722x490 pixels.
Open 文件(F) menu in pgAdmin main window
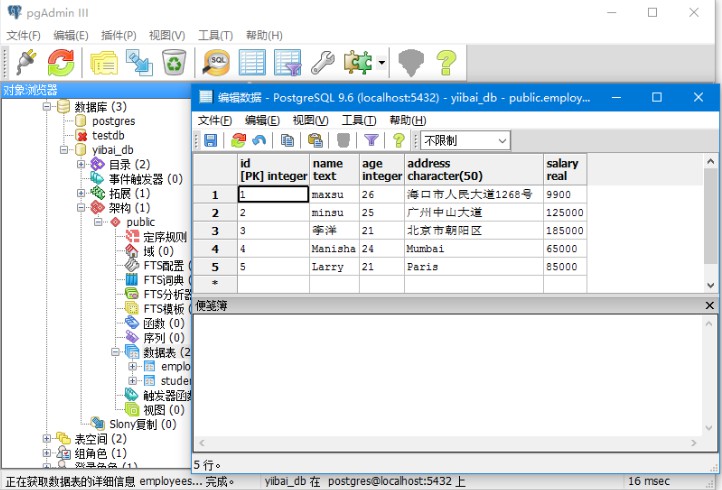23,35
